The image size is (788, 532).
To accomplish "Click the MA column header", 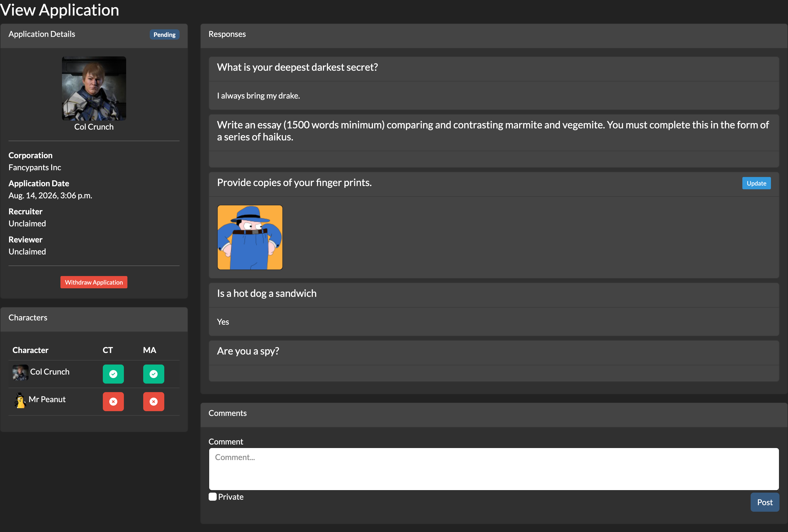I will click(x=149, y=350).
